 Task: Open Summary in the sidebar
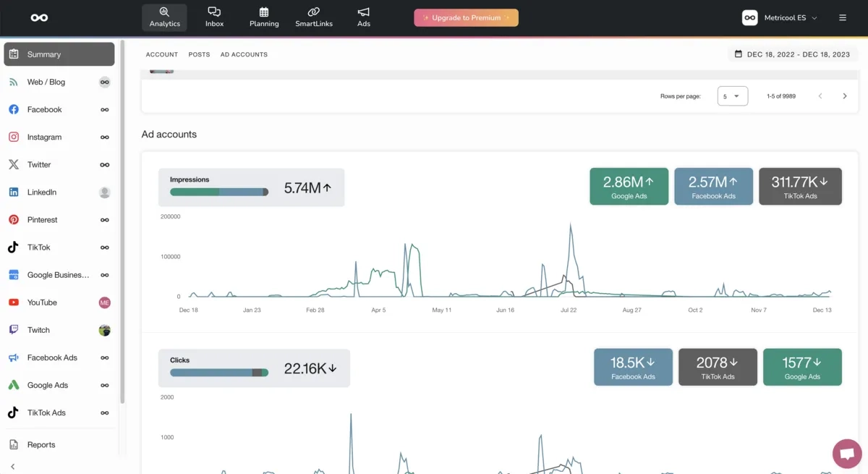(59, 54)
